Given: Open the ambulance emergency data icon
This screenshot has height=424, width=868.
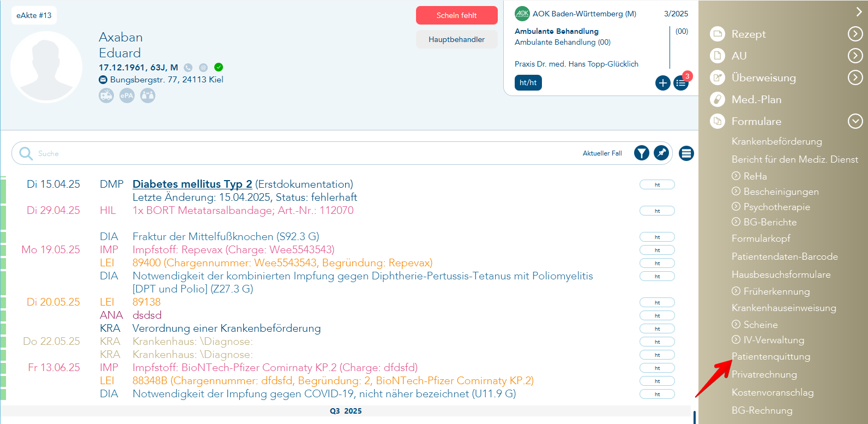Looking at the screenshot, I should [106, 95].
